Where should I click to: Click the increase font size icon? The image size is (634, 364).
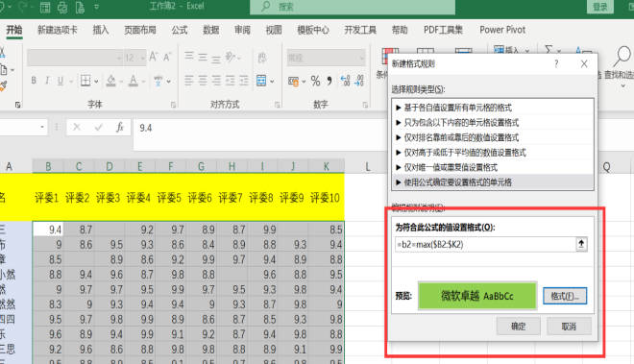(154, 57)
